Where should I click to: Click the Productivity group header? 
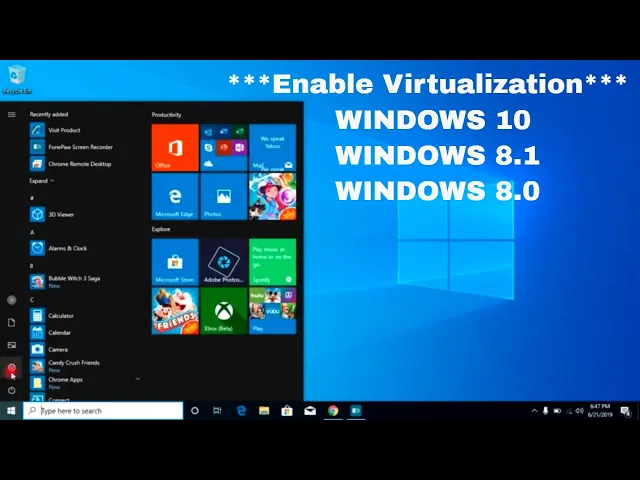click(167, 115)
